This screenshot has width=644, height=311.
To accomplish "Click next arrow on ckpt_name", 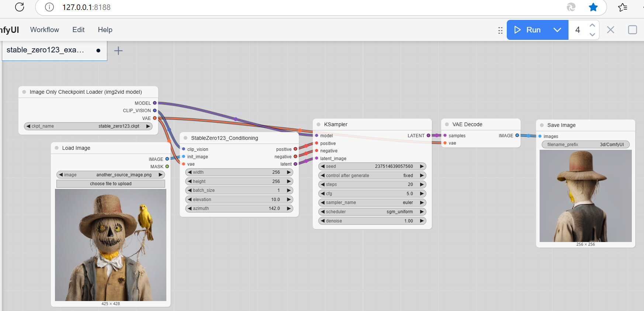I will tap(148, 126).
